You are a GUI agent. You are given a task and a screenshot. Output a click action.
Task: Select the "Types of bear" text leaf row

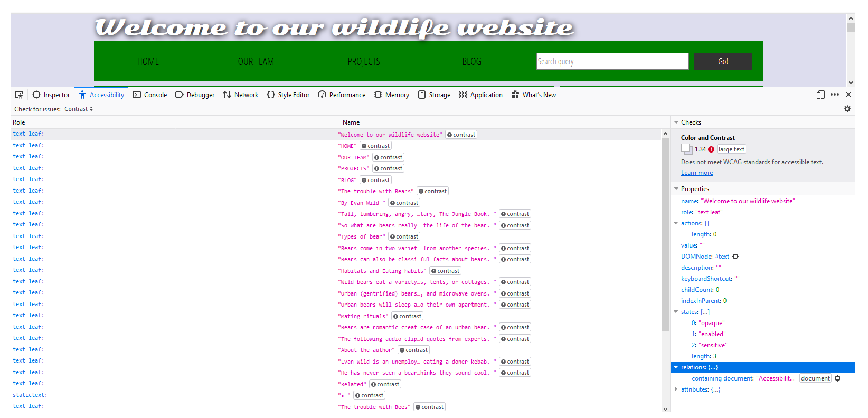[211, 236]
